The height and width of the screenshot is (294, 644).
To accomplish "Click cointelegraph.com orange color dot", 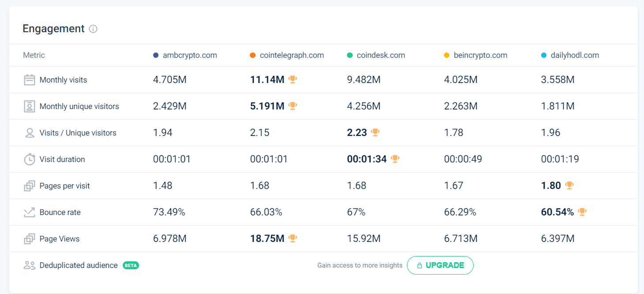I will click(x=252, y=55).
